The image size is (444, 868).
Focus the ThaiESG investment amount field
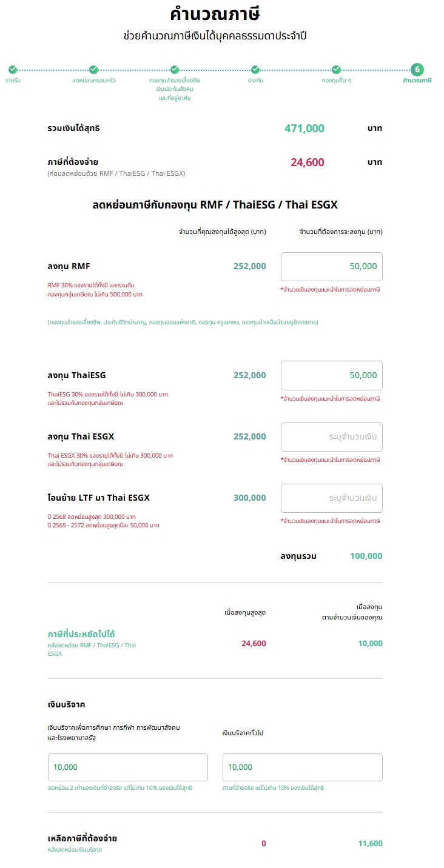click(x=331, y=375)
